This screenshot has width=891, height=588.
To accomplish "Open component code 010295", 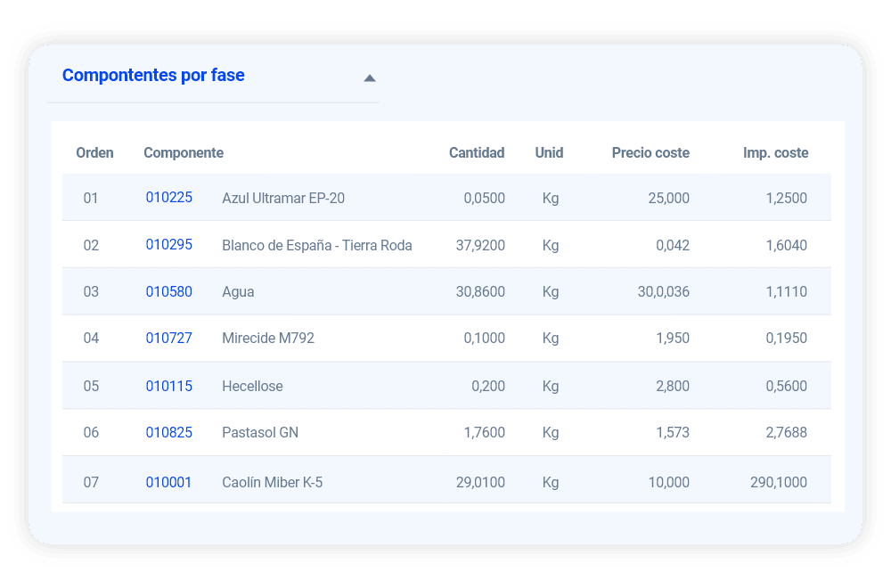I will tap(168, 245).
